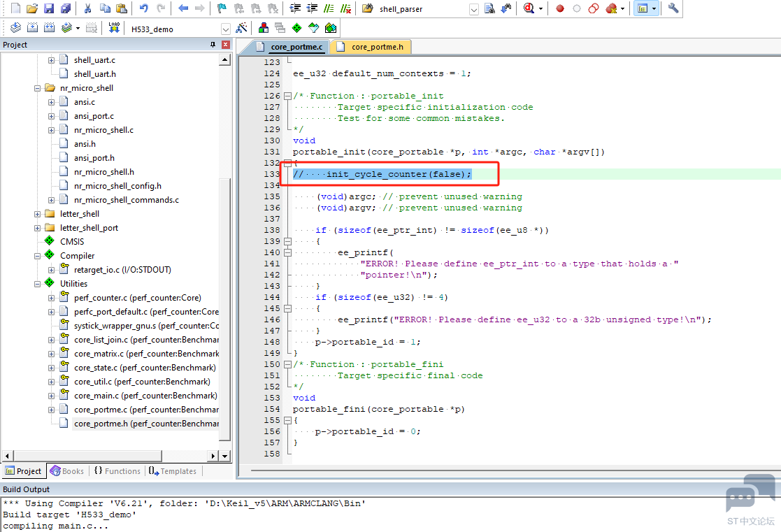The height and width of the screenshot is (532, 781).
Task: Build target with the single-arrow build icon
Action: (32, 28)
